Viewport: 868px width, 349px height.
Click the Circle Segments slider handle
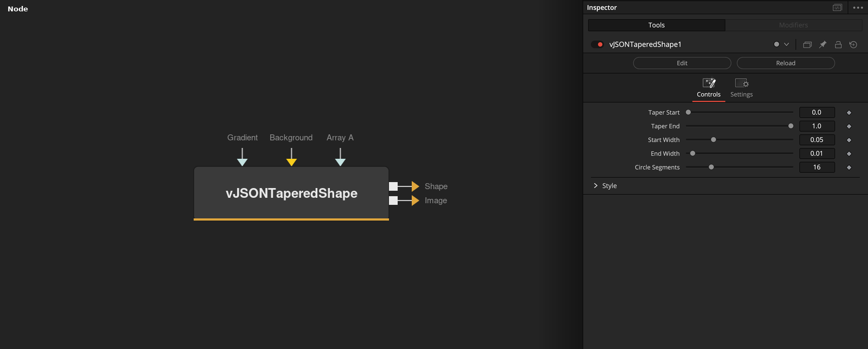click(x=711, y=167)
